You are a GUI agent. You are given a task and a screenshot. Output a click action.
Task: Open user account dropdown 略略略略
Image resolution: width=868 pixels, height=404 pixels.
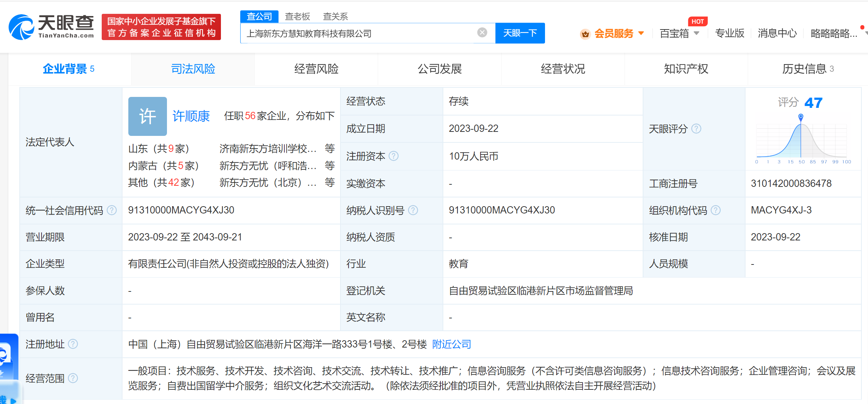pyautogui.click(x=834, y=34)
